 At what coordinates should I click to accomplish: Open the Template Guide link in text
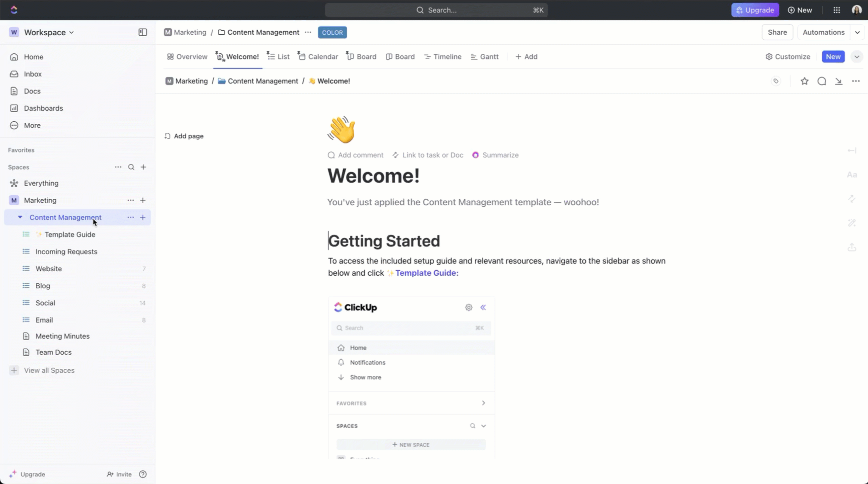[x=425, y=273]
